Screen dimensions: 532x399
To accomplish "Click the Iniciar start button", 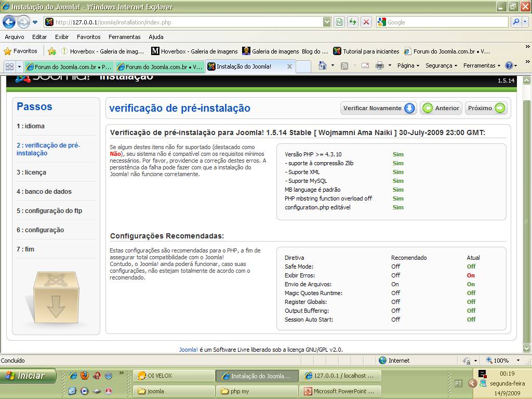I will [28, 376].
